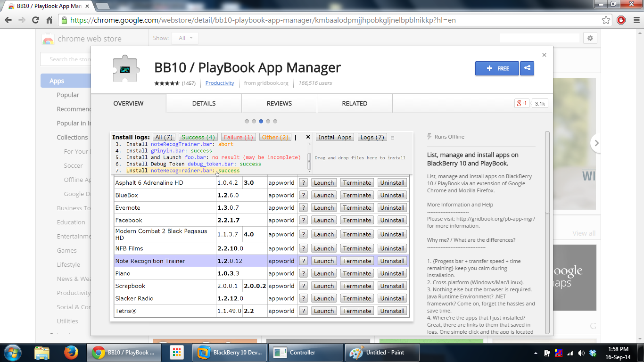Open the web store settings gear
This screenshot has width=644, height=362.
(x=590, y=38)
